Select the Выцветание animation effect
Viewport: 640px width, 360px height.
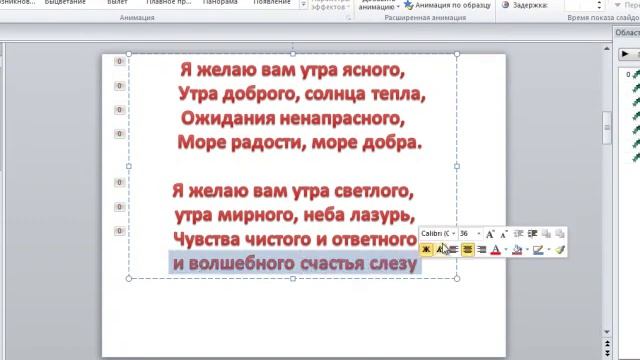(x=65, y=2)
